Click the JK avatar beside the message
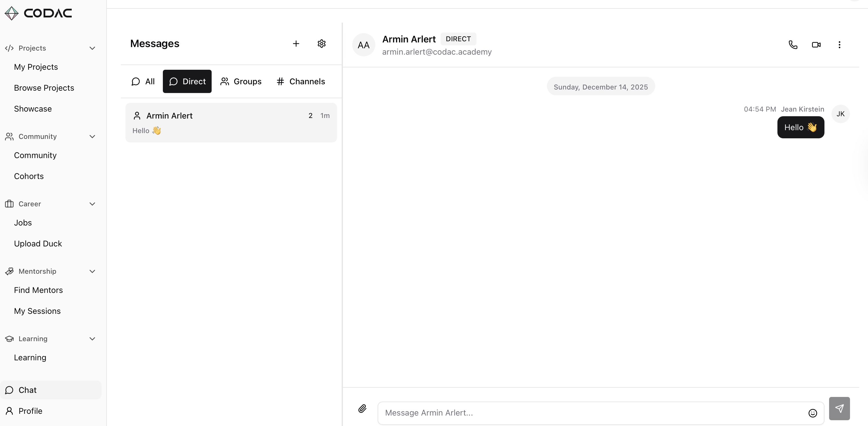Viewport: 868px width, 426px height. point(840,114)
